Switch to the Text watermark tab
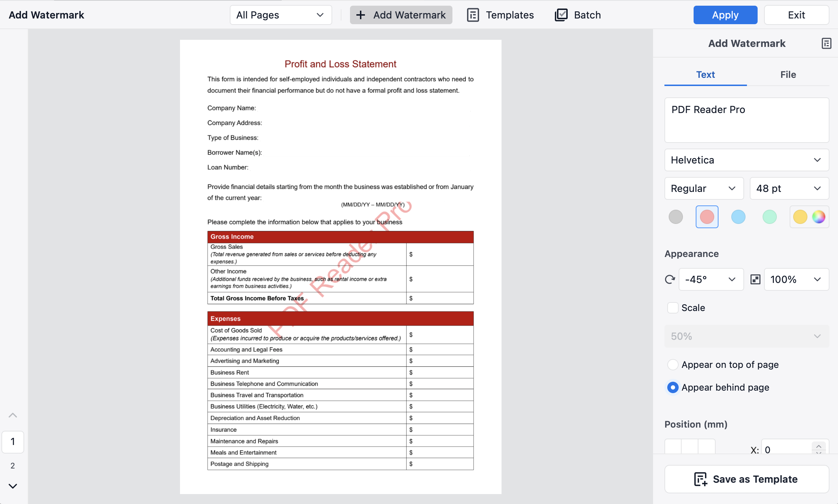Screen dimensions: 838x504 pos(705,75)
